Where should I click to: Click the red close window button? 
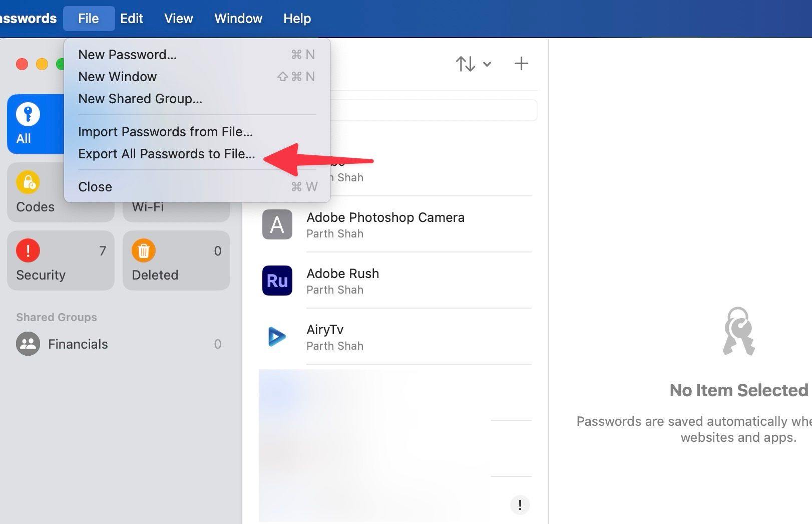pos(22,64)
